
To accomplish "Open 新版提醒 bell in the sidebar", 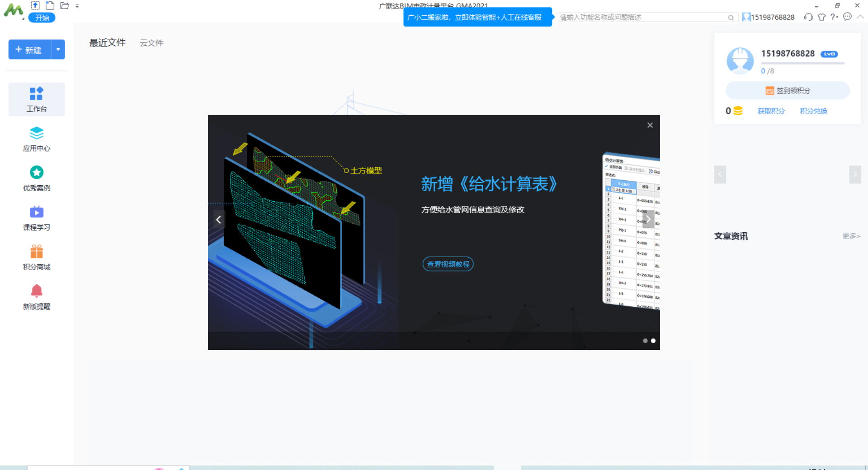I will [37, 297].
